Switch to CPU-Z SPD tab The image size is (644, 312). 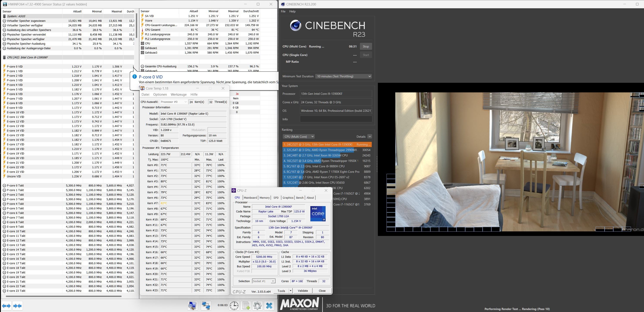point(276,198)
